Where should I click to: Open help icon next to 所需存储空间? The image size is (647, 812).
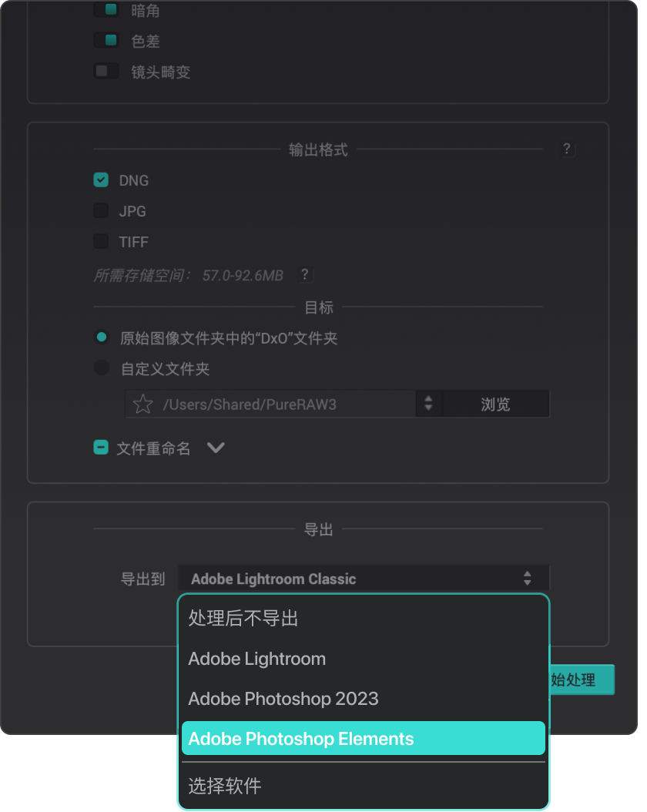coord(305,274)
